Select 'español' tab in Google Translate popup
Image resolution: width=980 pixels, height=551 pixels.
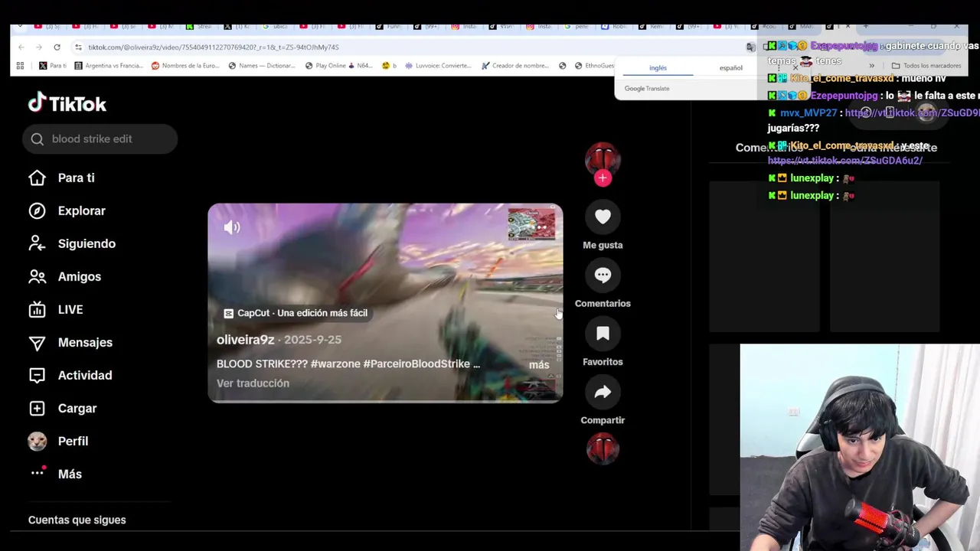730,68
